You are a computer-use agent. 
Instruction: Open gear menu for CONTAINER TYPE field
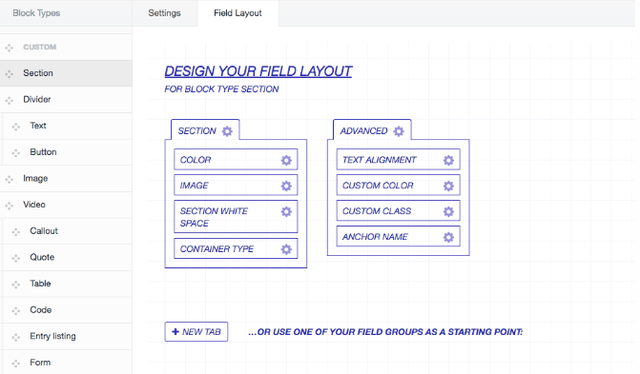coord(286,249)
